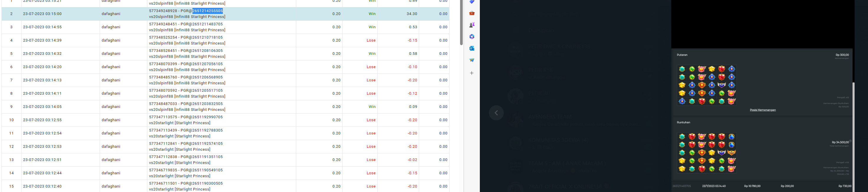
Task: Click the plus icon to customize sidebar
Action: point(472,73)
